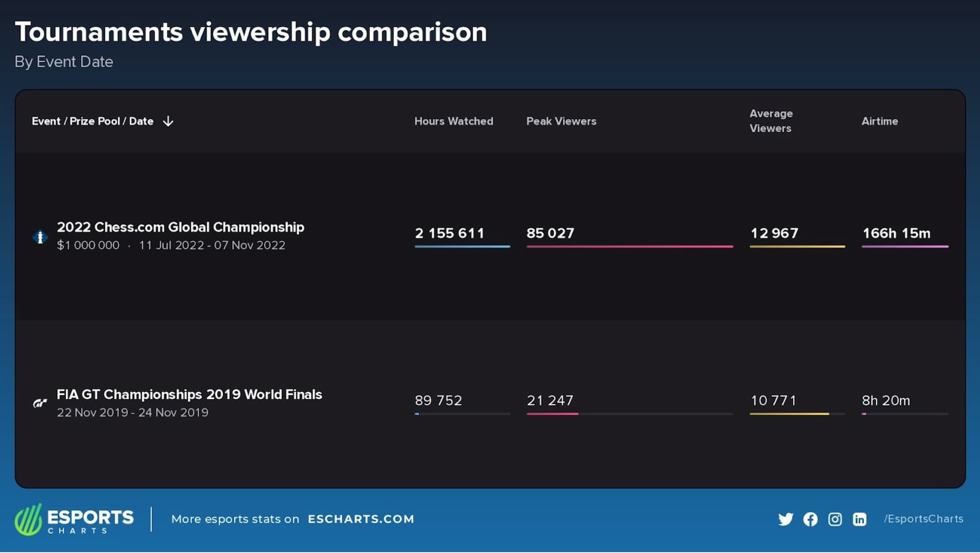Select the 12 967 average viewers value
This screenshot has width=980, height=553.
coord(774,233)
